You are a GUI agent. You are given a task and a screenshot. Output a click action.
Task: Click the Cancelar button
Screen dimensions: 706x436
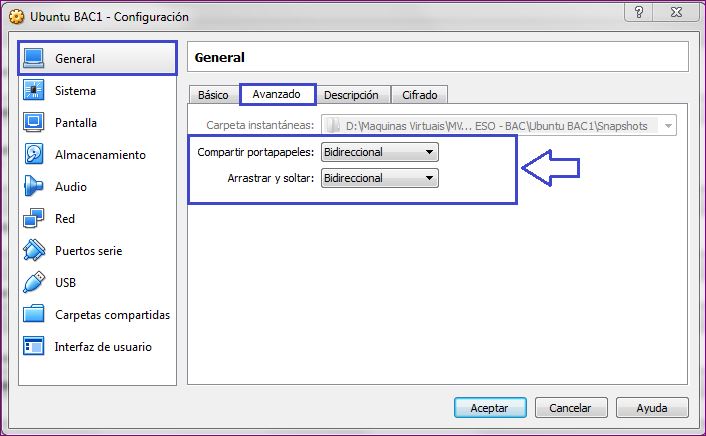571,408
